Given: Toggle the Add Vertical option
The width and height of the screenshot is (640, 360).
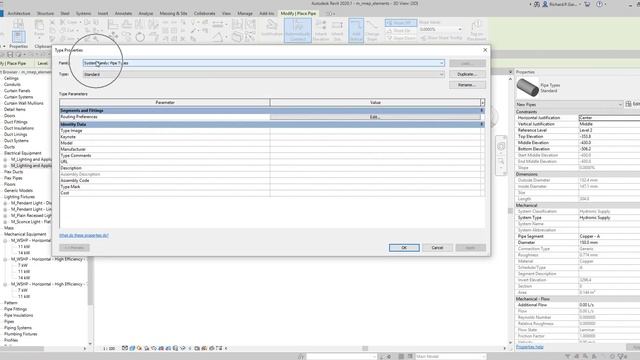Looking at the screenshot, I should [356, 30].
